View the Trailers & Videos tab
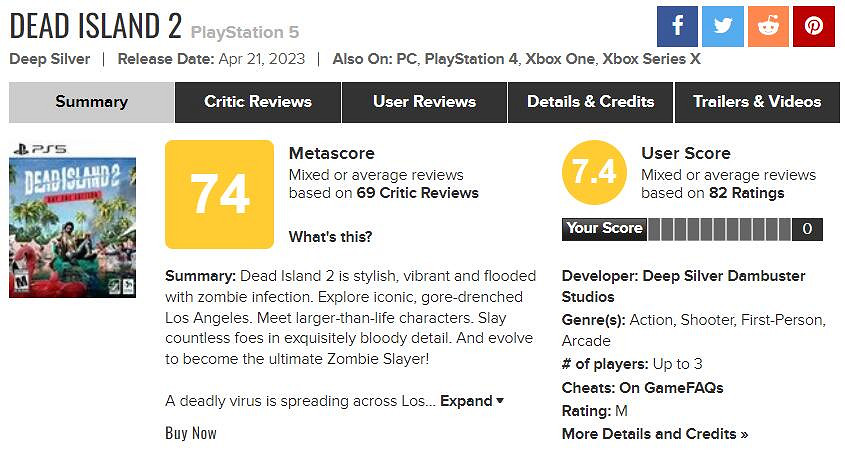845x451 pixels. pyautogui.click(x=757, y=102)
